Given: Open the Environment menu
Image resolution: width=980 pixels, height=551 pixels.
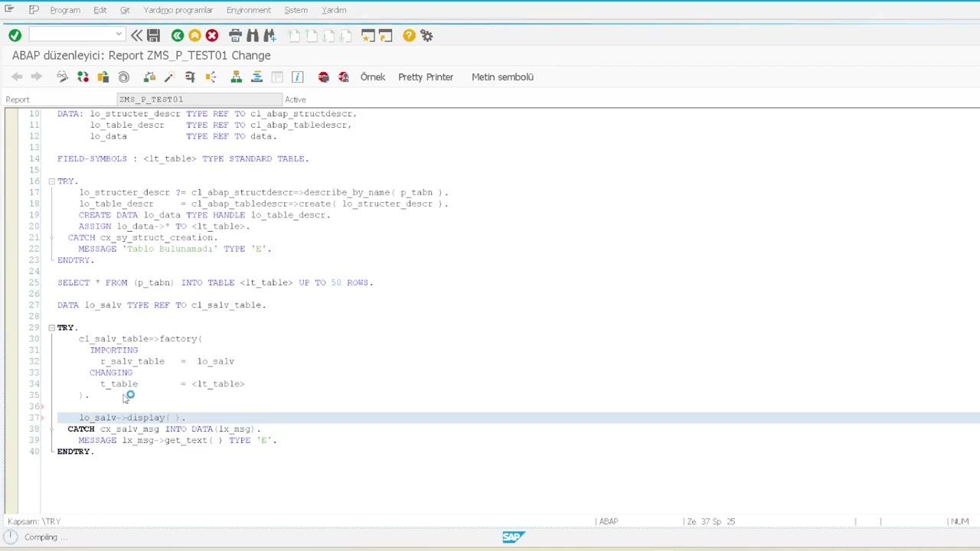Looking at the screenshot, I should [x=249, y=10].
